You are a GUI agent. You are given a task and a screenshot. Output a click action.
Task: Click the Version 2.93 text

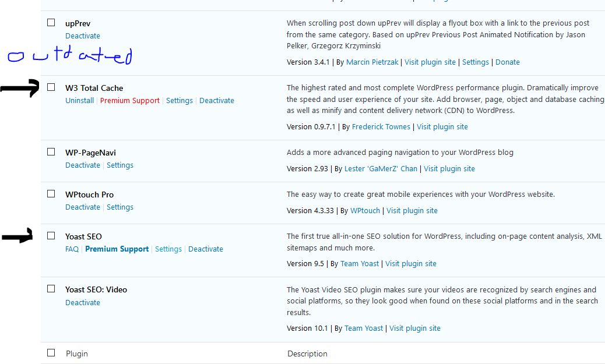[x=307, y=169]
